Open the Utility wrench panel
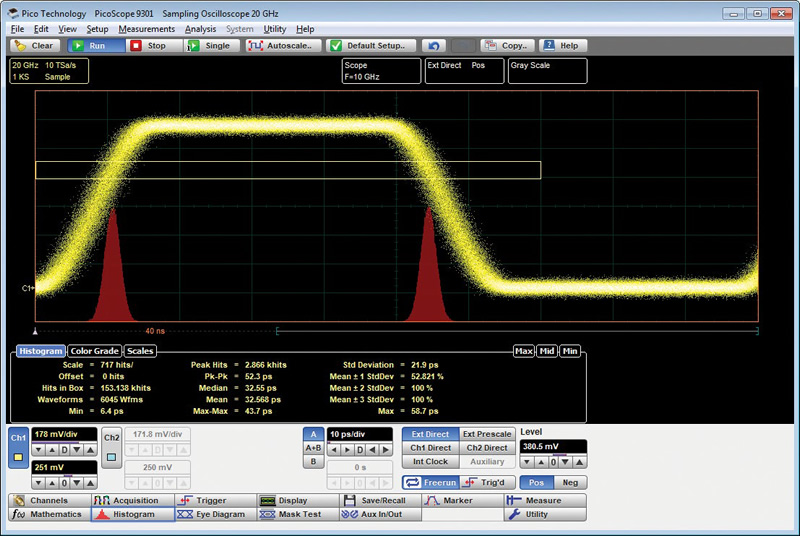The width and height of the screenshot is (800, 536). pos(545,514)
